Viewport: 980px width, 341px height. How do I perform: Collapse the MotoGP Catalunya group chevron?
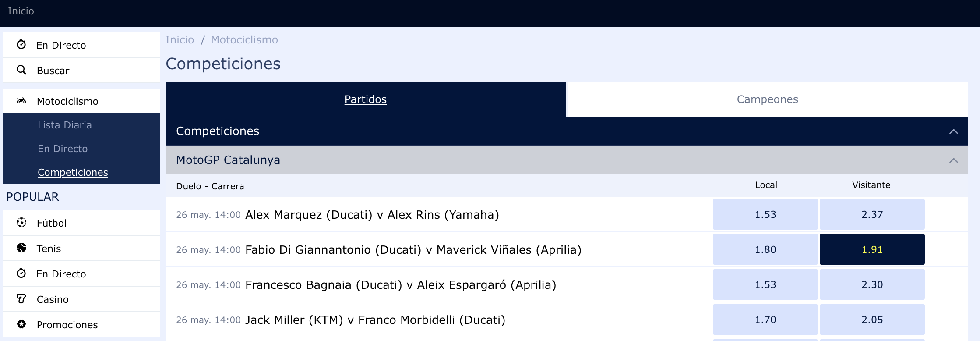953,160
